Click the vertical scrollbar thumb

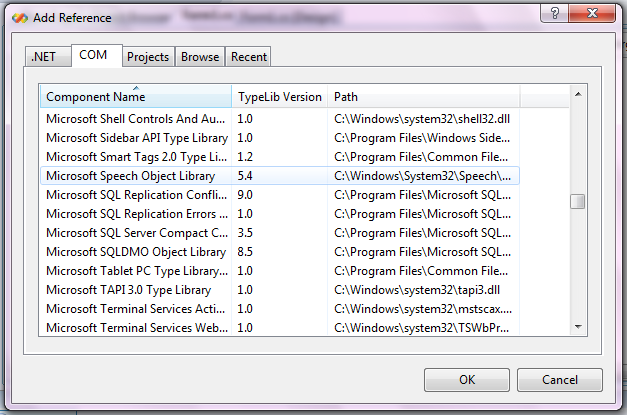tap(577, 201)
